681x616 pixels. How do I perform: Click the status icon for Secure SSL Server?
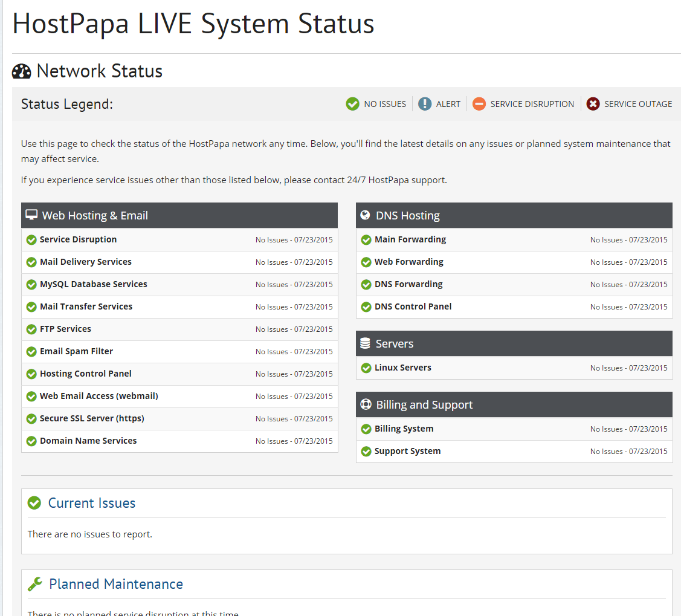tap(31, 419)
